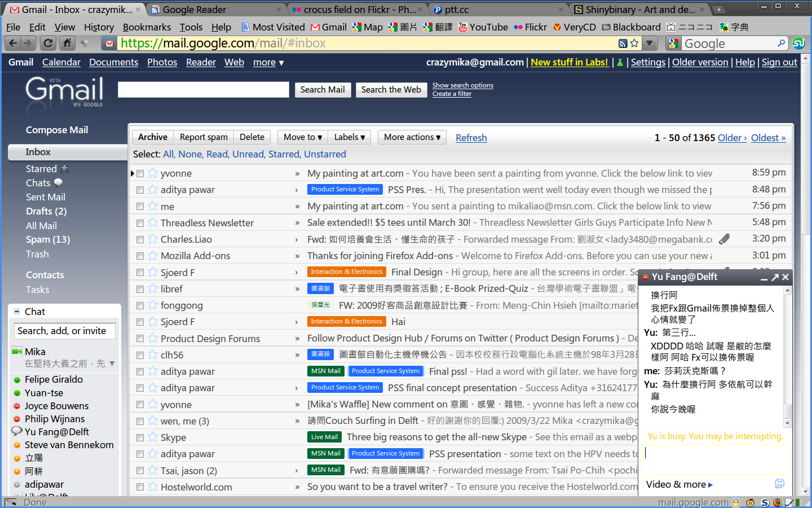812x508 pixels.
Task: Open the YouTube bookmark
Action: click(483, 27)
